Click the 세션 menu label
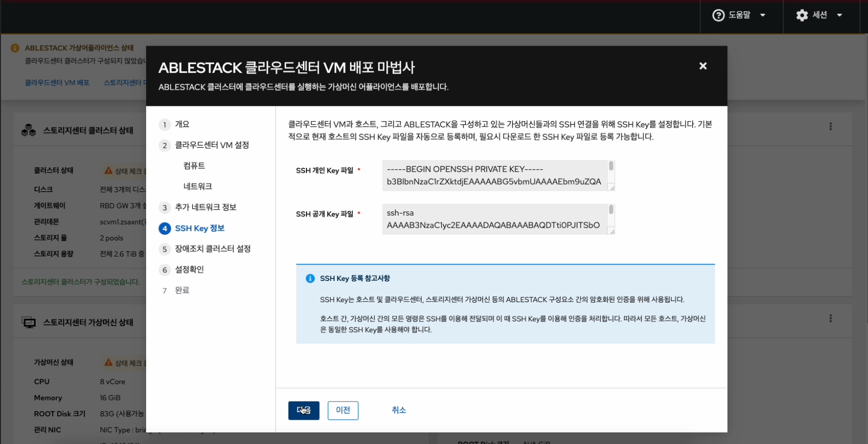This screenshot has width=868, height=444. pyautogui.click(x=820, y=15)
